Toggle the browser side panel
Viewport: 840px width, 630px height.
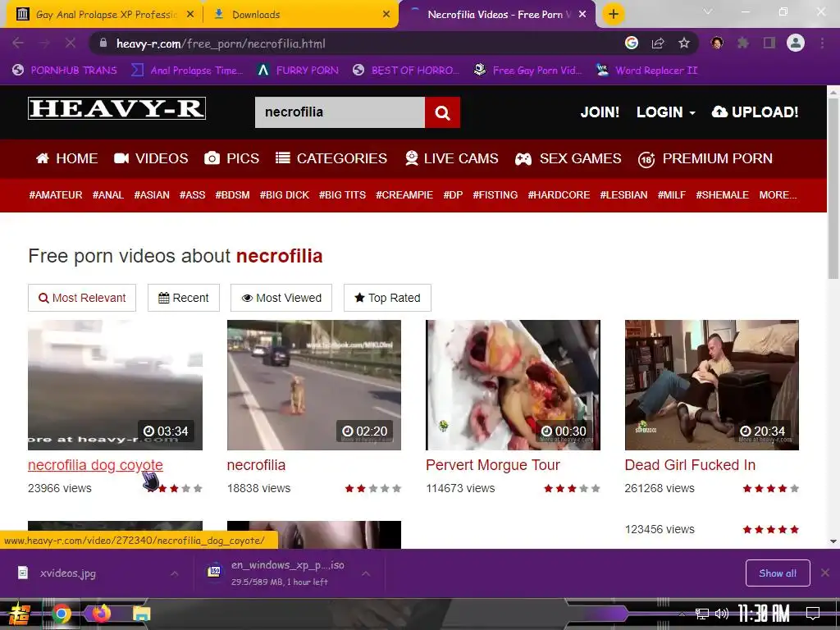[x=769, y=43]
